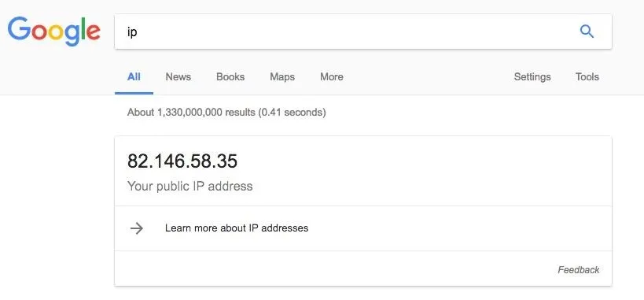Open Learn more about IP addresses link
Viewport: 644px width, 300px height.
(237, 228)
